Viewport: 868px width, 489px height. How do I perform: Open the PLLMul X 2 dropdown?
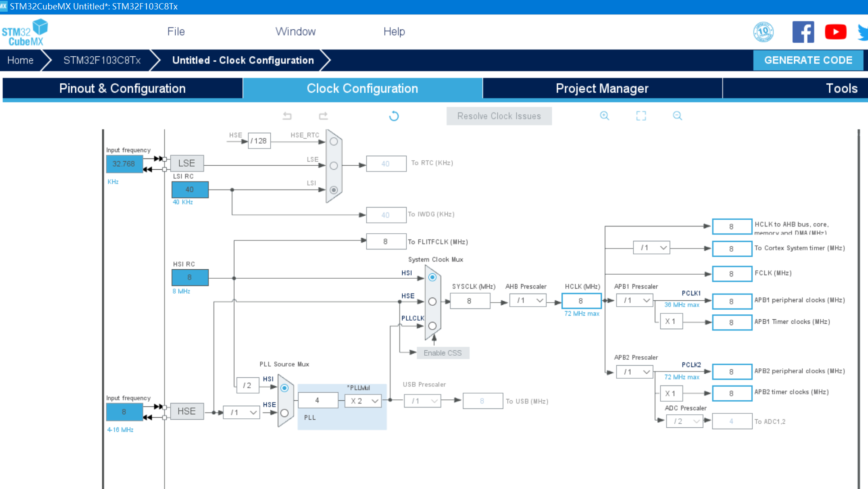363,401
